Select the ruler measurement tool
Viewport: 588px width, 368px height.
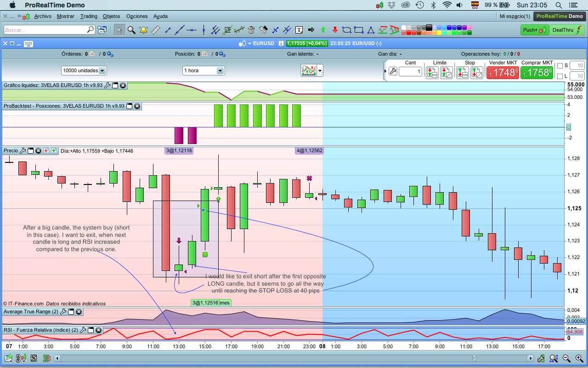click(155, 30)
